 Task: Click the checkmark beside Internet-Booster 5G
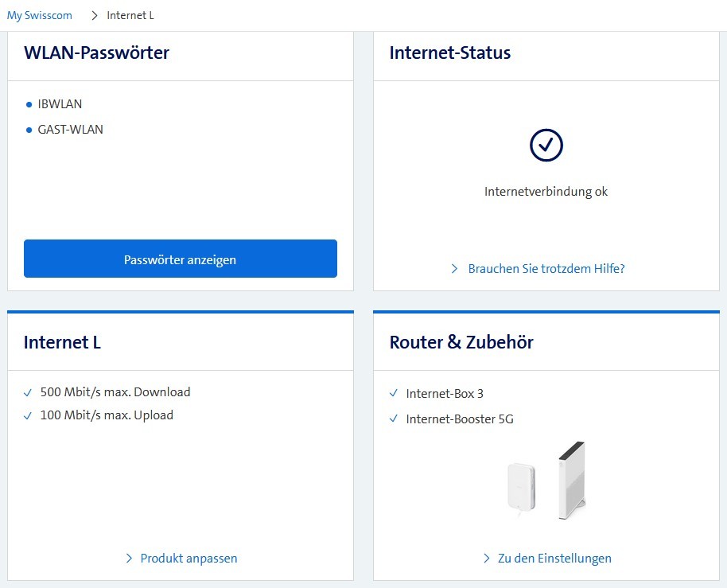(x=394, y=419)
